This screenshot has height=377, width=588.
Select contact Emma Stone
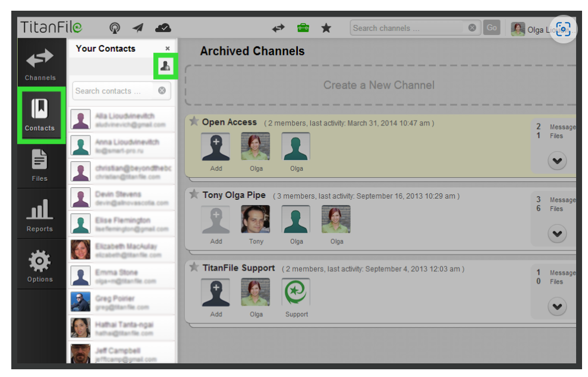(121, 276)
